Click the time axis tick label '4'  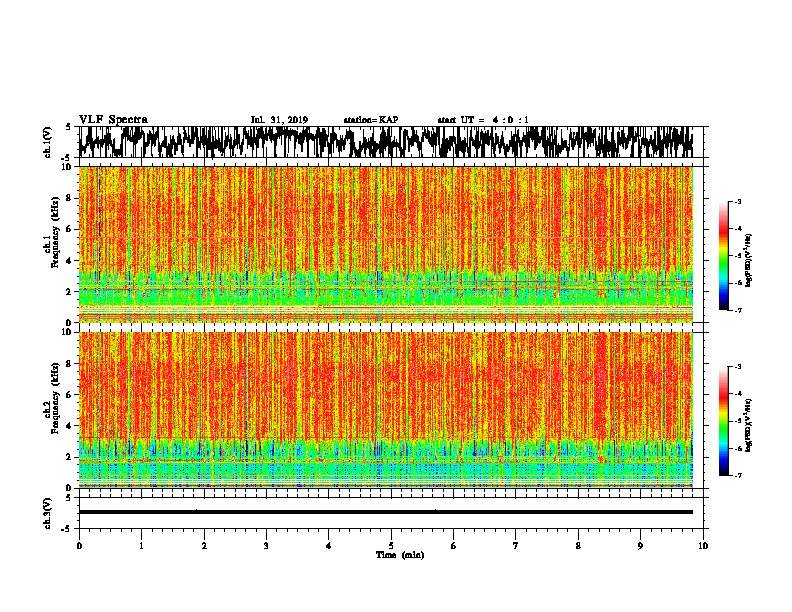329,546
